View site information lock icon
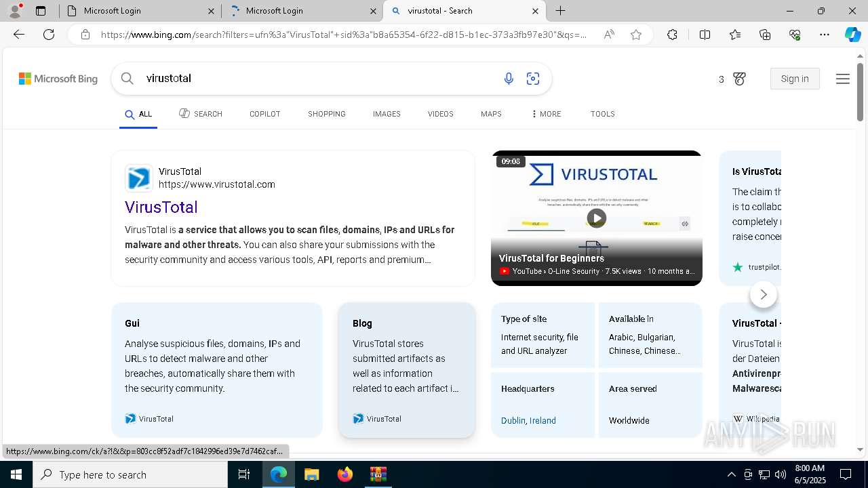 85,35
